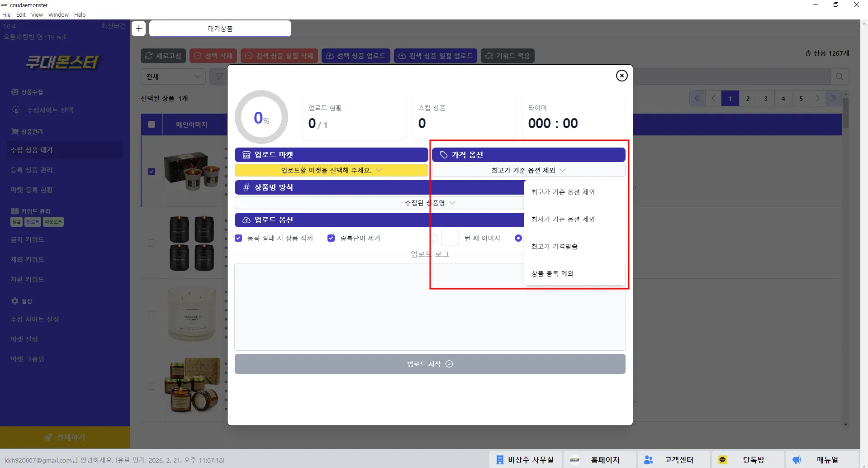Jump to the last page with double-right arrows
Image resolution: width=868 pixels, height=468 pixels.
[x=833, y=98]
